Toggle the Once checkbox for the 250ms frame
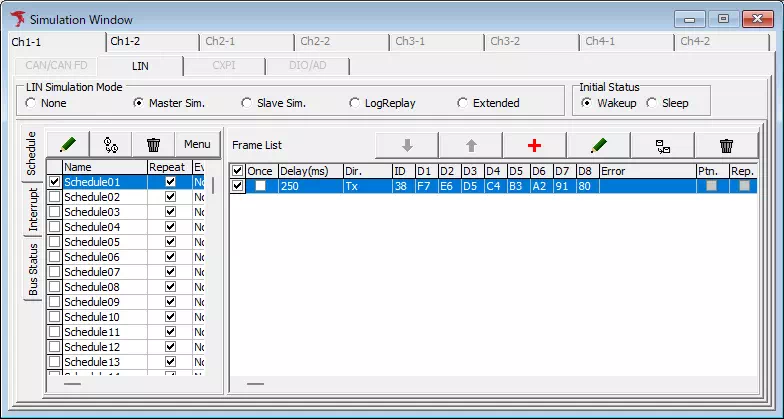The width and height of the screenshot is (784, 419). click(260, 186)
